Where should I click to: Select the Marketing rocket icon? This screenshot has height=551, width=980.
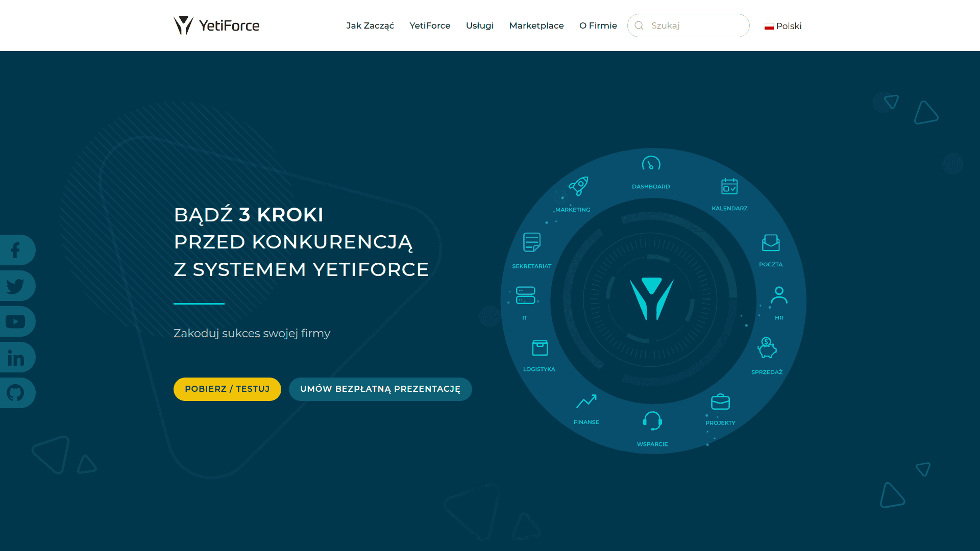(x=579, y=186)
